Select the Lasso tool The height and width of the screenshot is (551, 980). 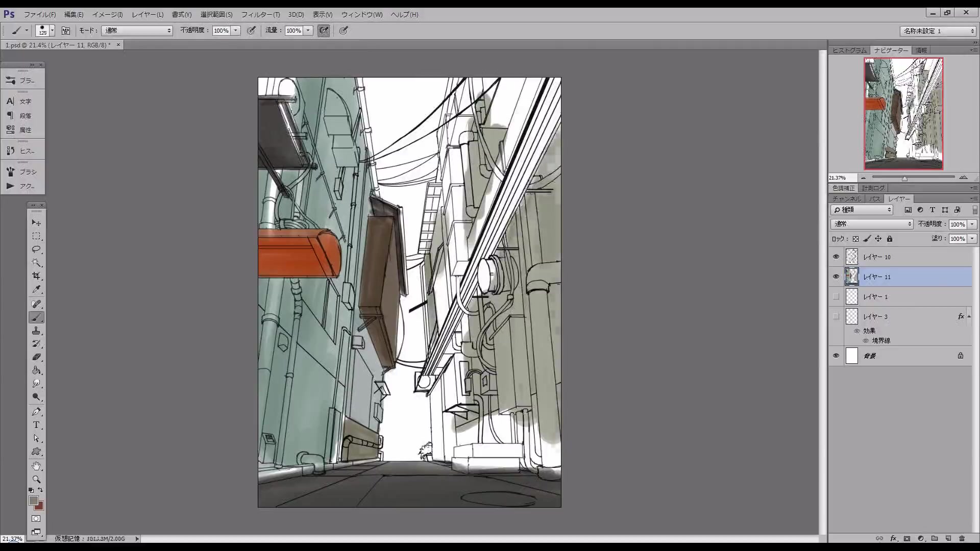point(36,249)
